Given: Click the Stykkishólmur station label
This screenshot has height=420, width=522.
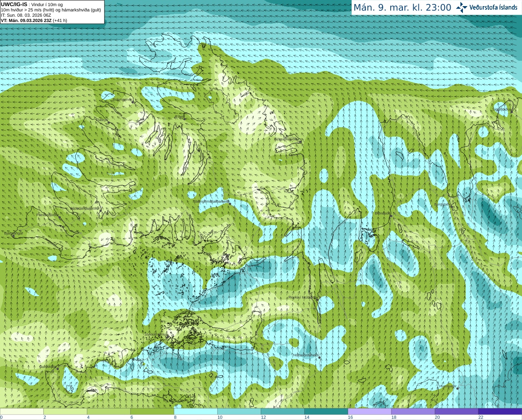Looking at the screenshot, I should [x=155, y=334].
